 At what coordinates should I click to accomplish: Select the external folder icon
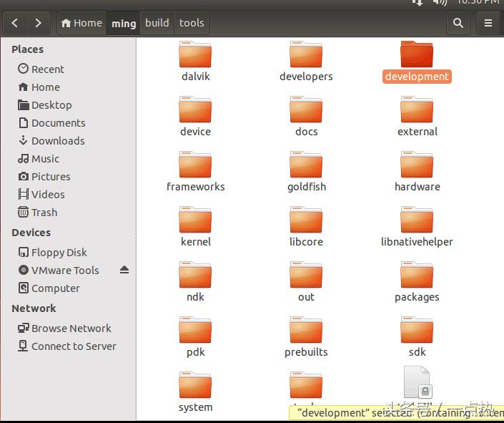[417, 109]
